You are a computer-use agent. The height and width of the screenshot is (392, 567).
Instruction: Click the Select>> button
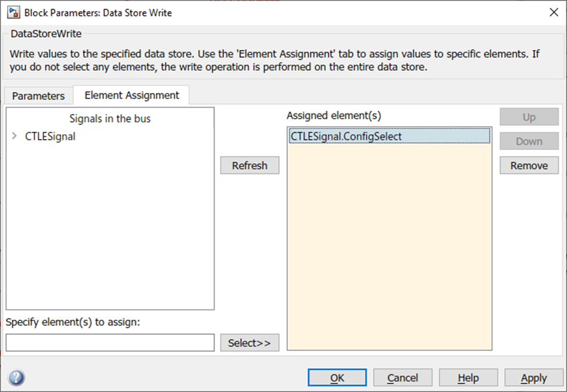[x=249, y=343]
